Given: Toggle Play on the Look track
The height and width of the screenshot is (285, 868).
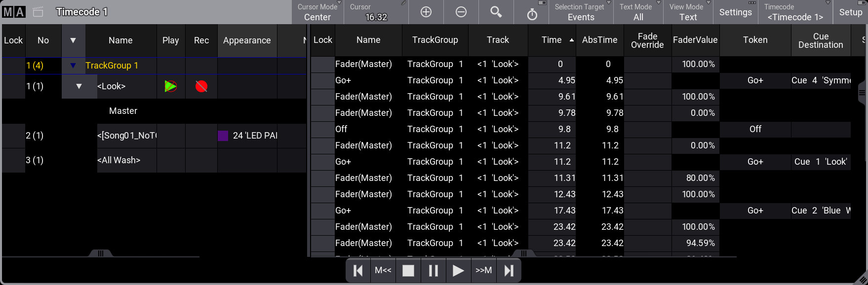Looking at the screenshot, I should click(171, 86).
